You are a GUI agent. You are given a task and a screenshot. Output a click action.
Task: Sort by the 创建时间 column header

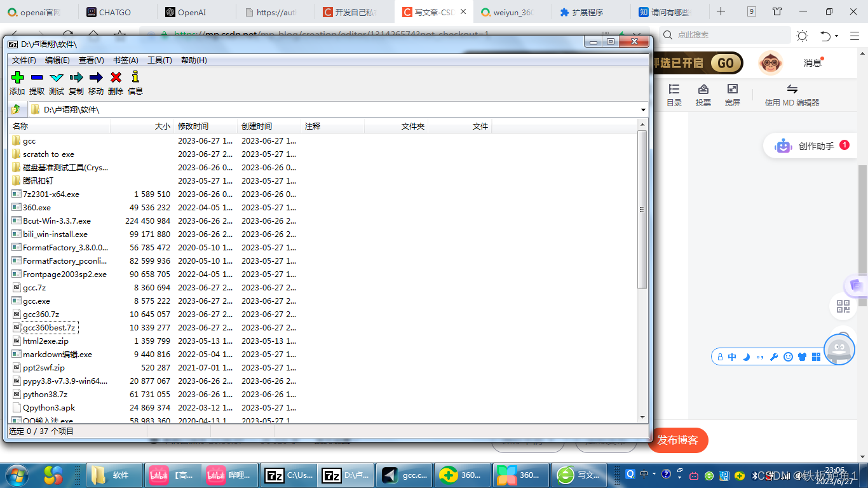[269, 126]
